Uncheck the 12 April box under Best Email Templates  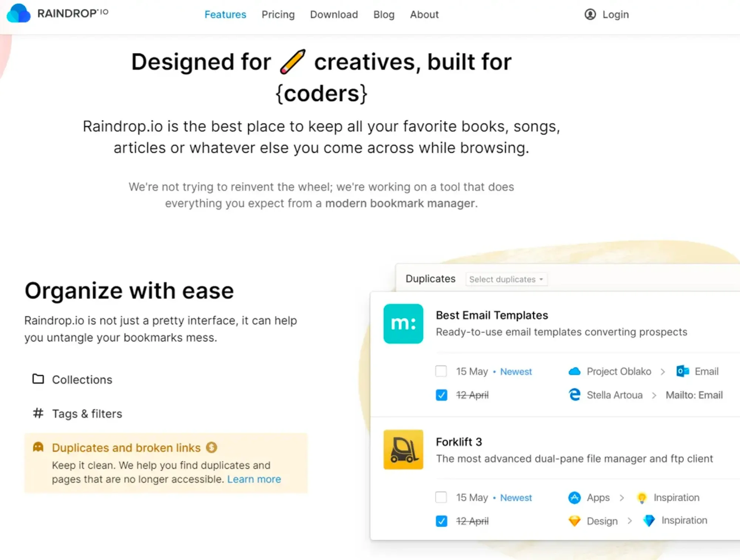pyautogui.click(x=441, y=395)
